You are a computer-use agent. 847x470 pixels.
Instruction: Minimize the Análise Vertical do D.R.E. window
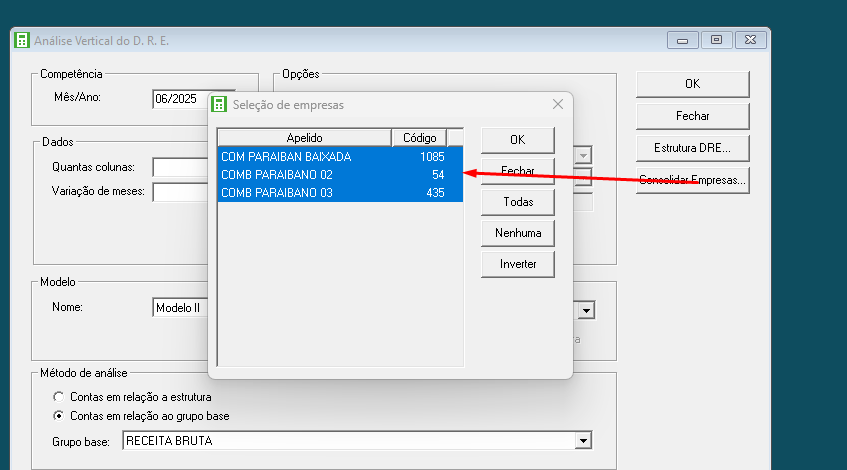683,40
